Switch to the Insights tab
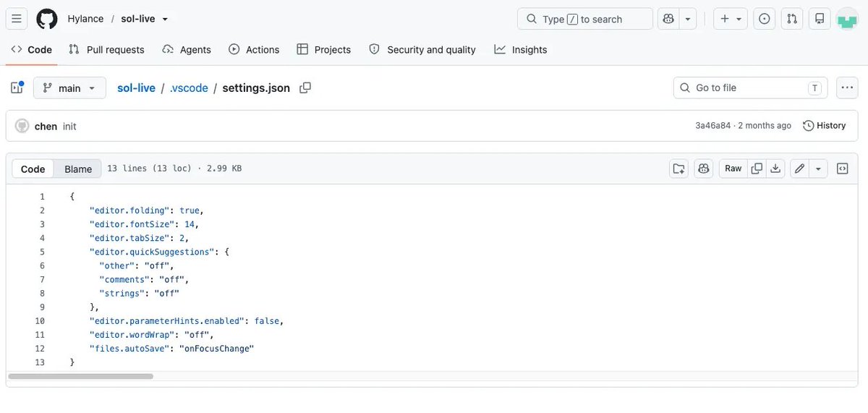Image resolution: width=868 pixels, height=413 pixels. 521,49
